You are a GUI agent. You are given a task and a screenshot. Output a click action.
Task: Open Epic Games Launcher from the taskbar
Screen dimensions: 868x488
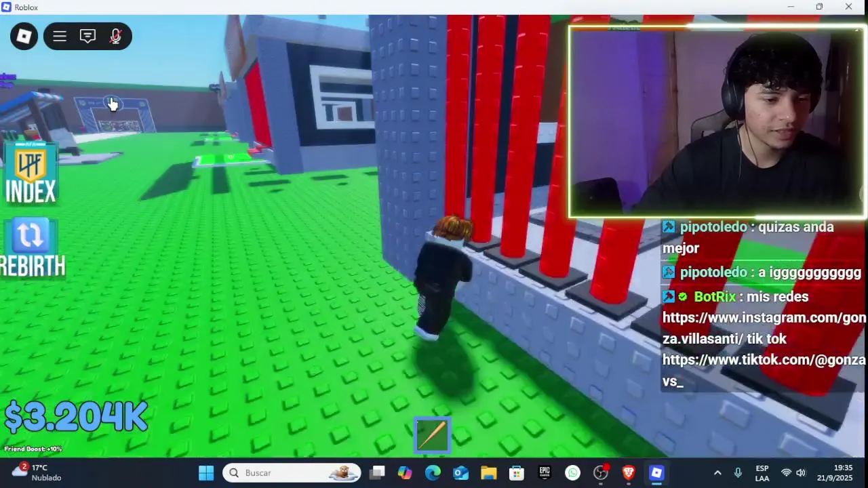click(545, 472)
